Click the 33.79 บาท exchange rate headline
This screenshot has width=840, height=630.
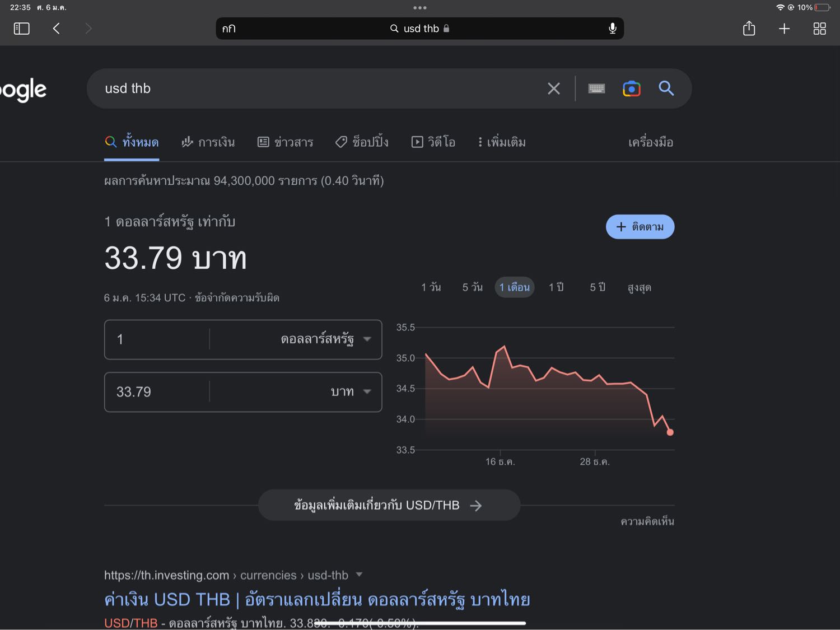(175, 258)
